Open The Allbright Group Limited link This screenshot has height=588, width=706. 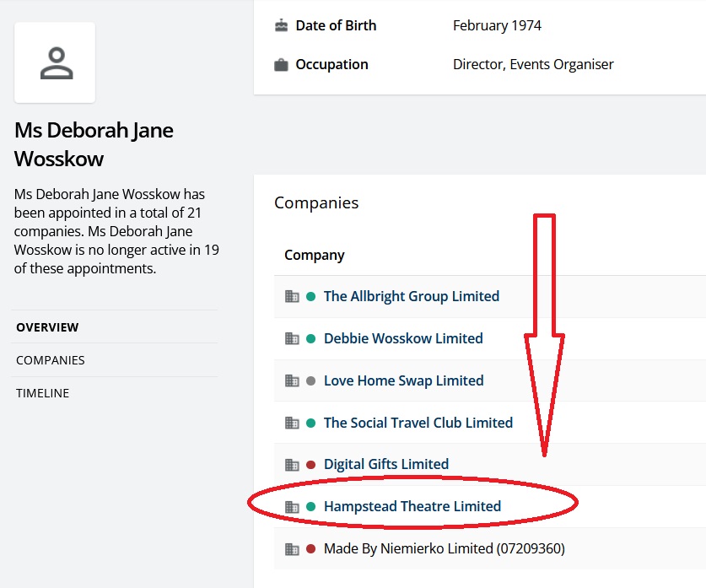point(412,296)
